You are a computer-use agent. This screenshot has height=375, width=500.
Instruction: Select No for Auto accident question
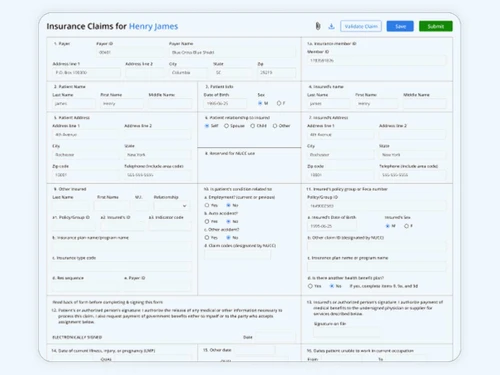click(x=228, y=221)
